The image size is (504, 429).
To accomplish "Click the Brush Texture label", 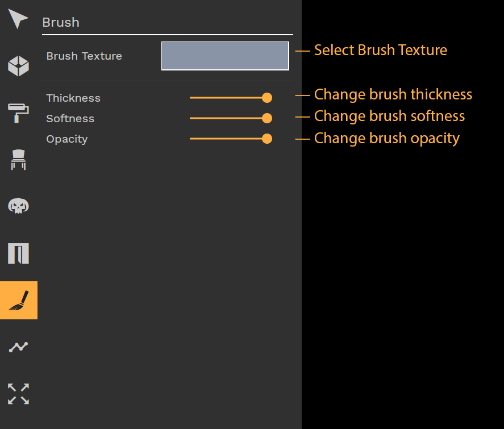I will point(84,56).
